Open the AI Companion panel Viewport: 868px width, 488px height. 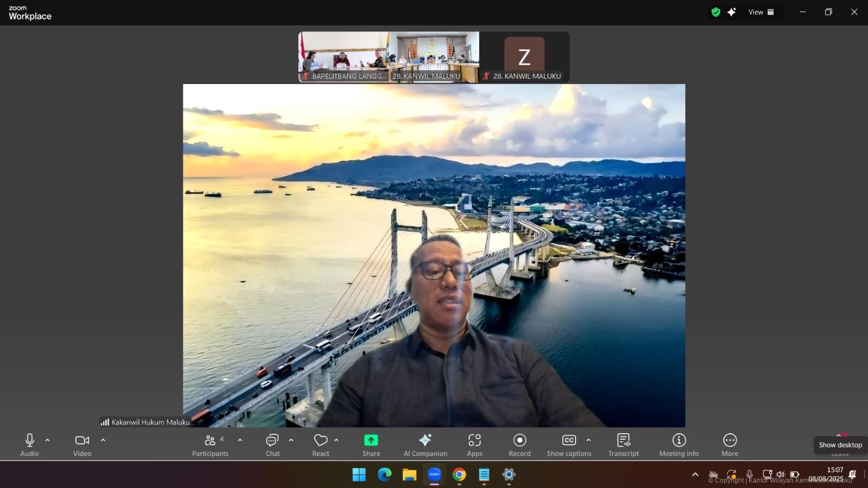coord(425,445)
